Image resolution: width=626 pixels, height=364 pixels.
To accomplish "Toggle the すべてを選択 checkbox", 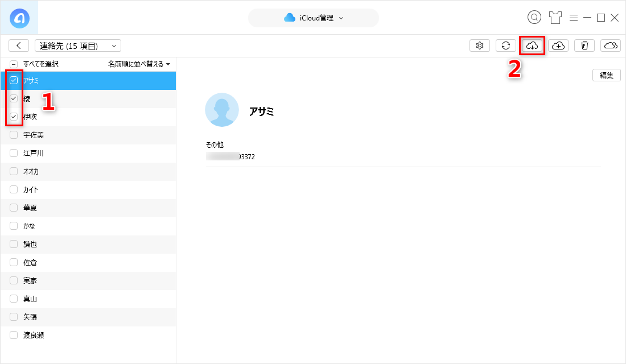I will click(x=14, y=64).
